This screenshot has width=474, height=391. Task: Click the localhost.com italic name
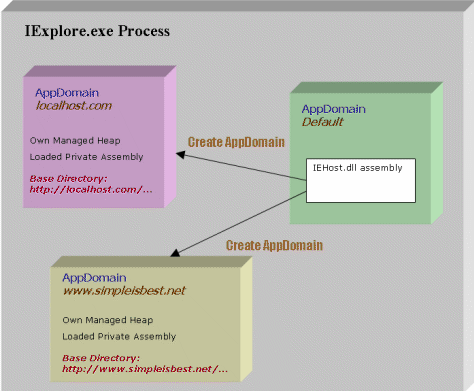[x=74, y=106]
